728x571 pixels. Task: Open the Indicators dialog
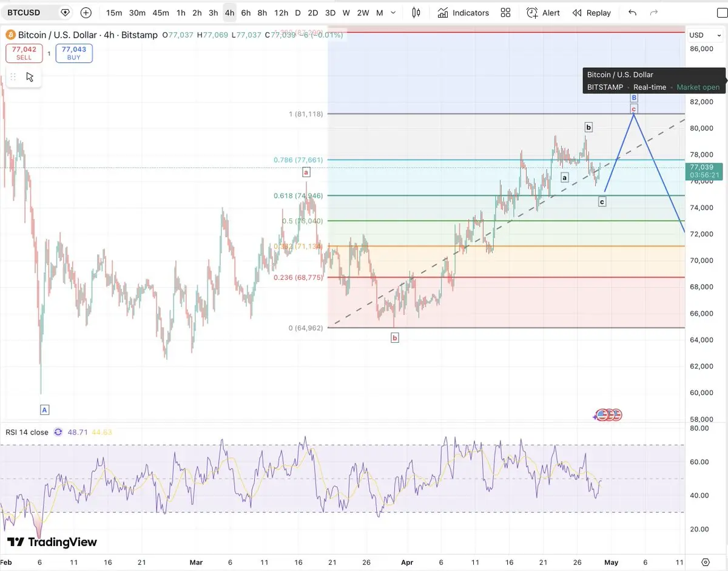(x=463, y=13)
